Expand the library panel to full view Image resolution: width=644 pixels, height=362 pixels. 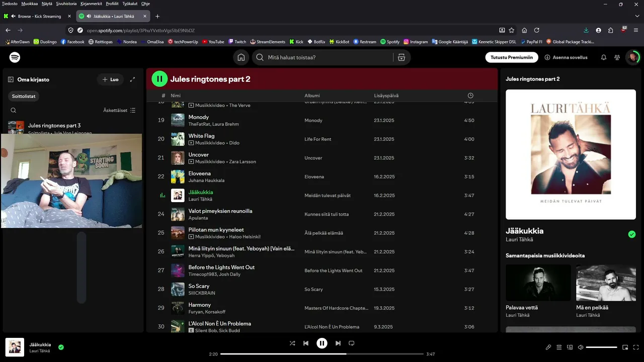coord(132,79)
